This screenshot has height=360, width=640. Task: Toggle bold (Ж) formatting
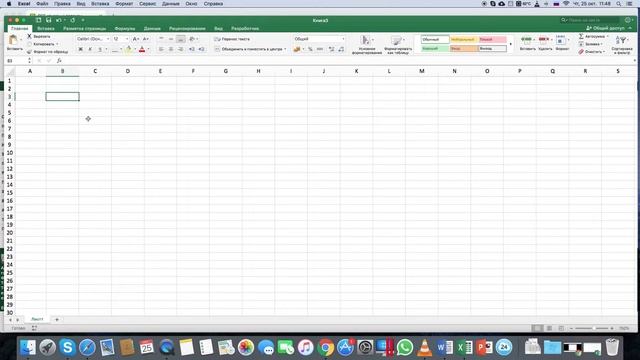pyautogui.click(x=80, y=49)
